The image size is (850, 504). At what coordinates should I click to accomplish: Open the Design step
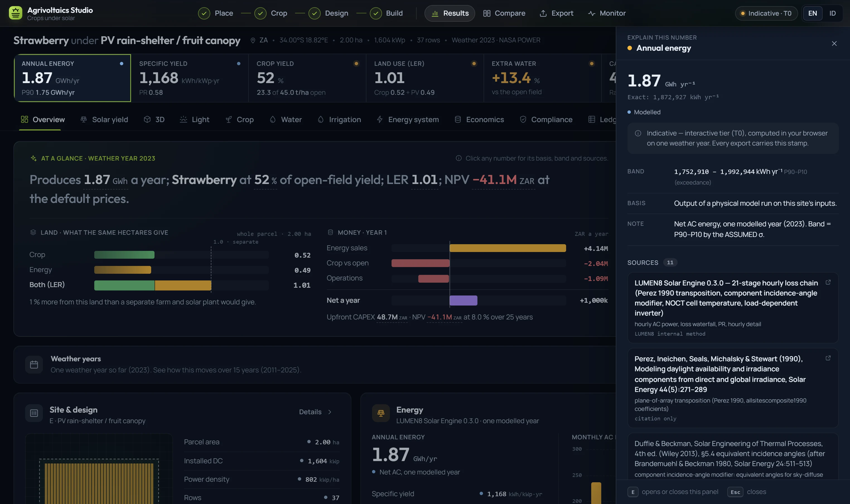point(329,13)
